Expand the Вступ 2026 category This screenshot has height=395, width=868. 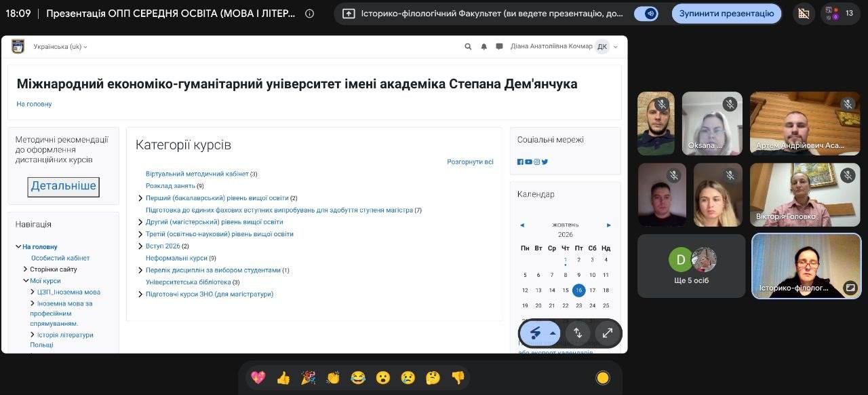pyautogui.click(x=140, y=246)
